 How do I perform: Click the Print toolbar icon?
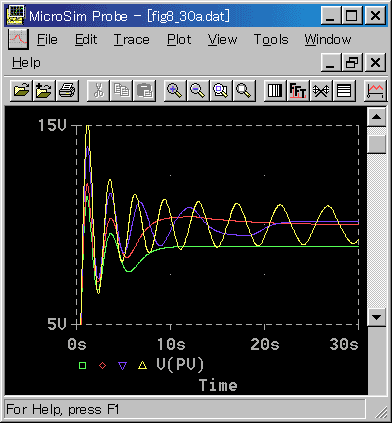pyautogui.click(x=67, y=90)
